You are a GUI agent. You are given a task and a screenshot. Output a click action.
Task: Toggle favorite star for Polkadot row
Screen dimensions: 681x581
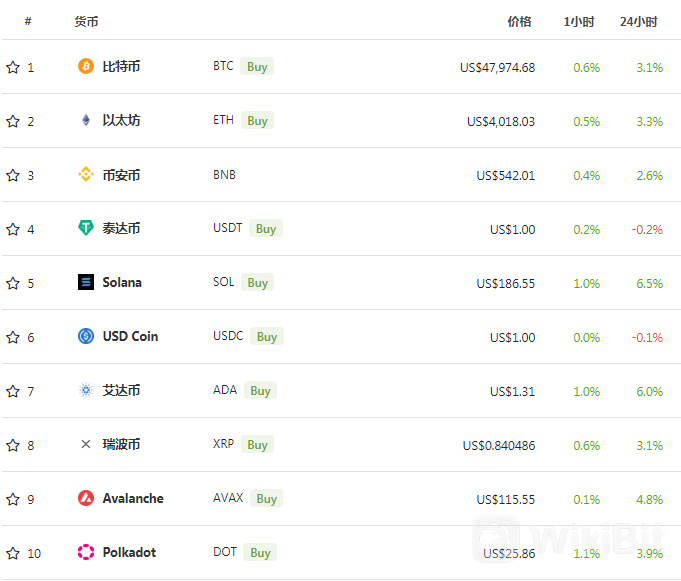click(x=13, y=553)
